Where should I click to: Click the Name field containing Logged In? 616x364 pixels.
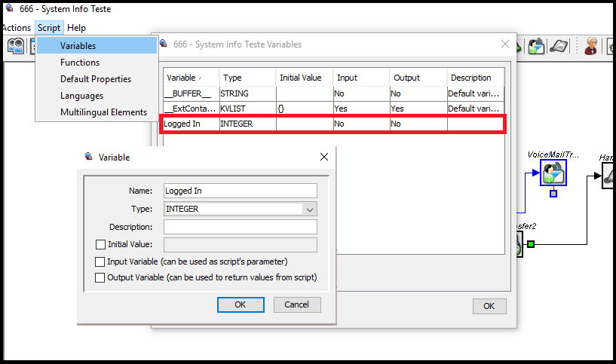click(x=240, y=191)
